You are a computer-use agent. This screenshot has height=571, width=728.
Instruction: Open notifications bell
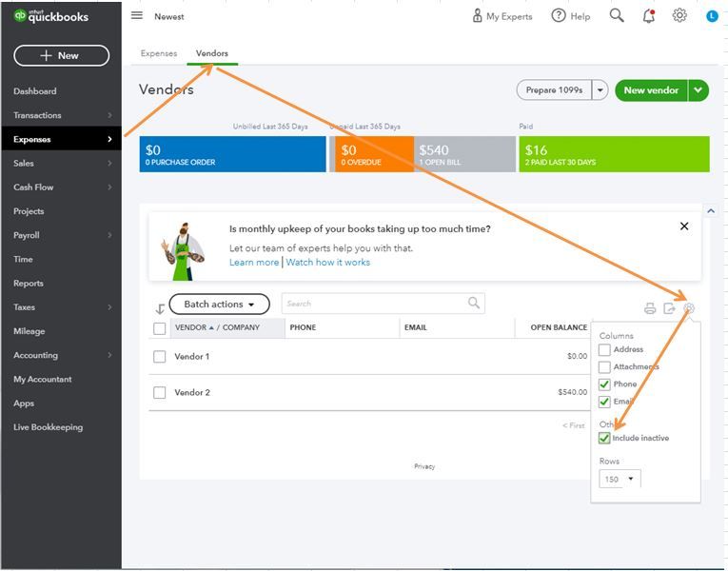coord(649,16)
